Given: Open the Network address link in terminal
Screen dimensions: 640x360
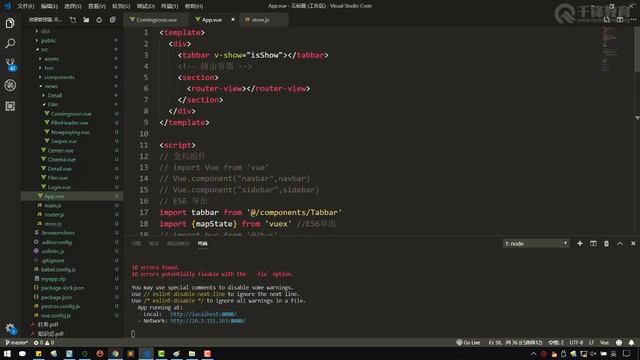Looking at the screenshot, I should click(208, 321).
